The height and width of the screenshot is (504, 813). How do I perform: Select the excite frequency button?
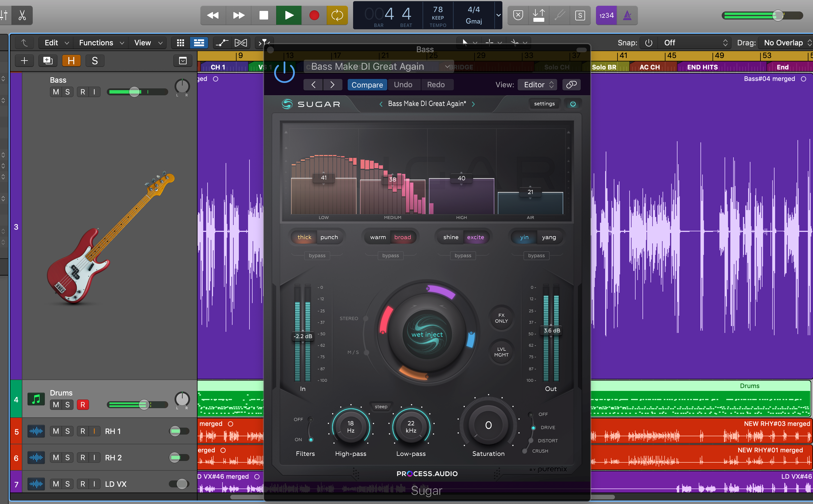tap(476, 237)
